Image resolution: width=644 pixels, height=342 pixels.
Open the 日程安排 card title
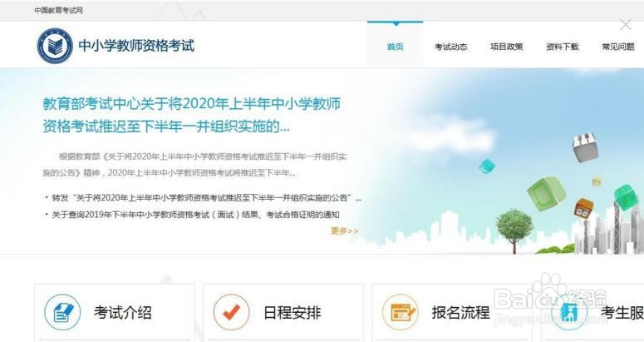point(292,313)
